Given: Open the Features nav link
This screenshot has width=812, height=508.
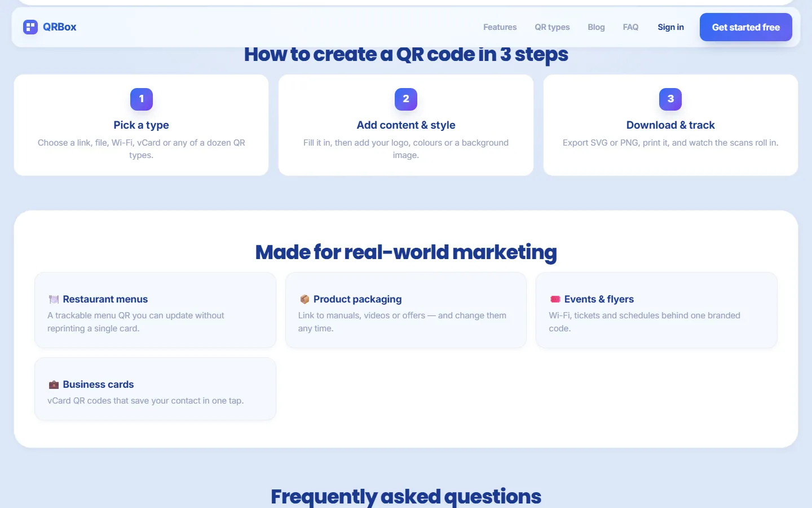Looking at the screenshot, I should [x=500, y=27].
